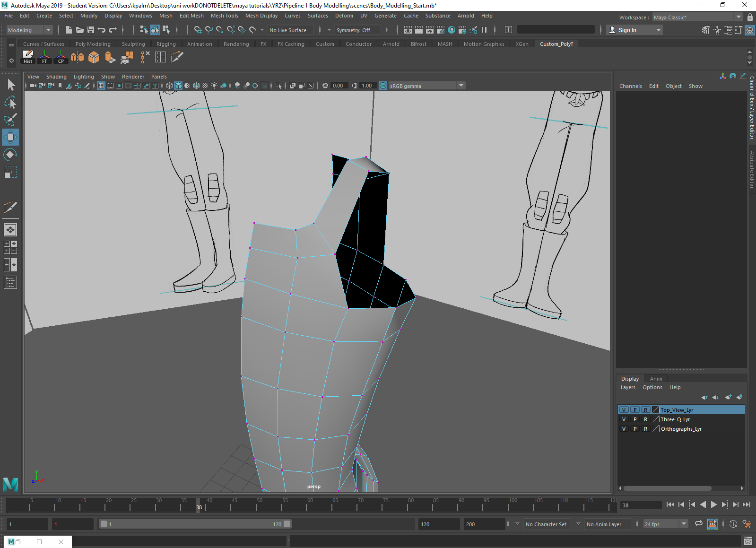Image resolution: width=756 pixels, height=548 pixels.
Task: Select the Move tool in toolbox
Action: point(10,137)
